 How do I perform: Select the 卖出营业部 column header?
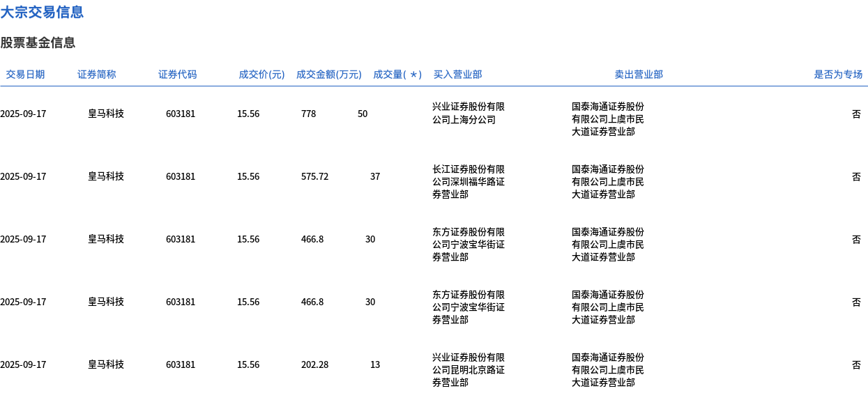point(639,75)
